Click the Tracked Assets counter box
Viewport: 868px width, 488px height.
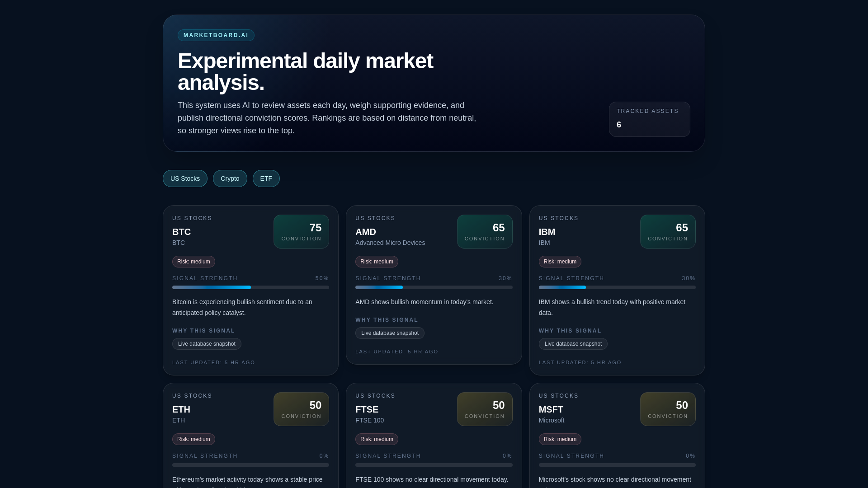(649, 119)
